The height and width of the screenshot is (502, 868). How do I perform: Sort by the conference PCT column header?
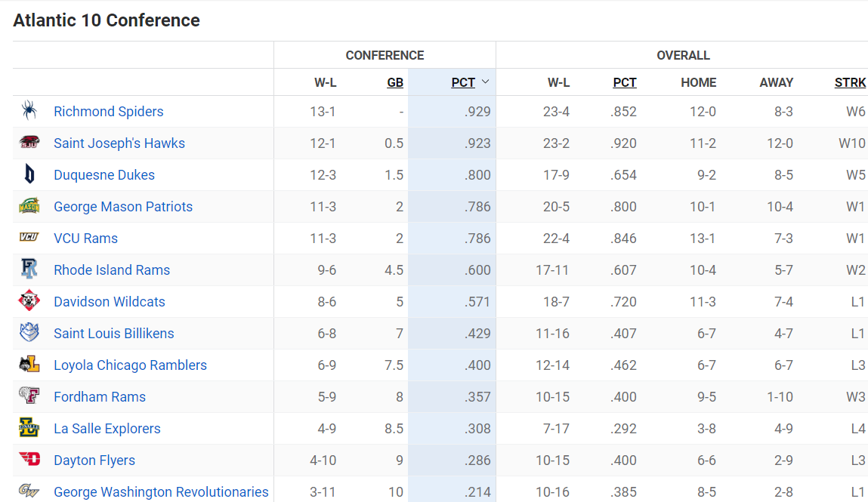pos(463,82)
